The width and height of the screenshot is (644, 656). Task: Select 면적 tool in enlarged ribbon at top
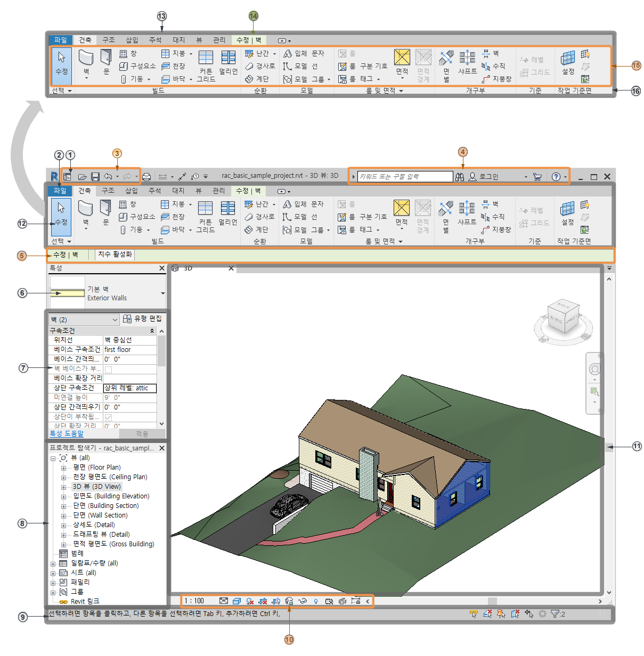pos(402,63)
